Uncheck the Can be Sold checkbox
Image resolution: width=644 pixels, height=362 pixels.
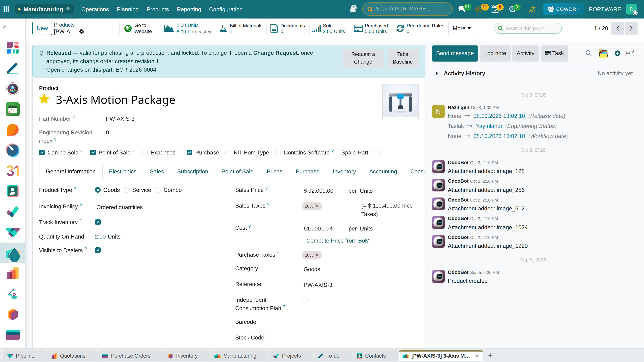click(x=42, y=152)
